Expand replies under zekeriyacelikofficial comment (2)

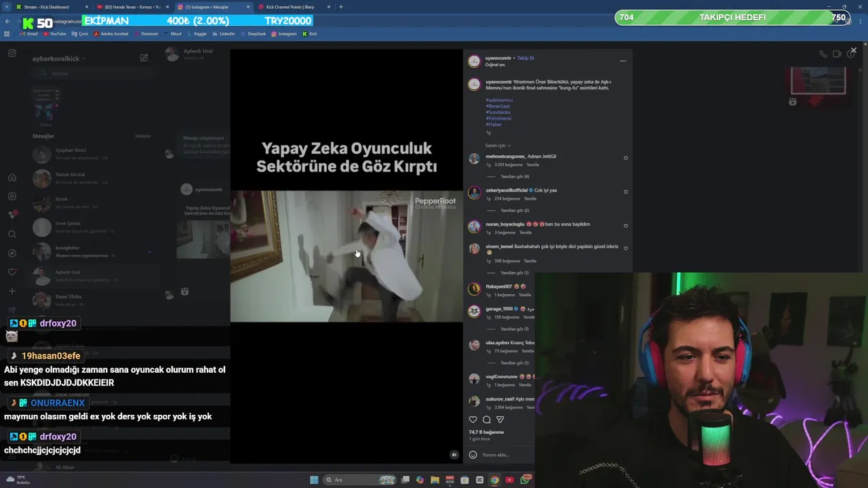pos(515,211)
